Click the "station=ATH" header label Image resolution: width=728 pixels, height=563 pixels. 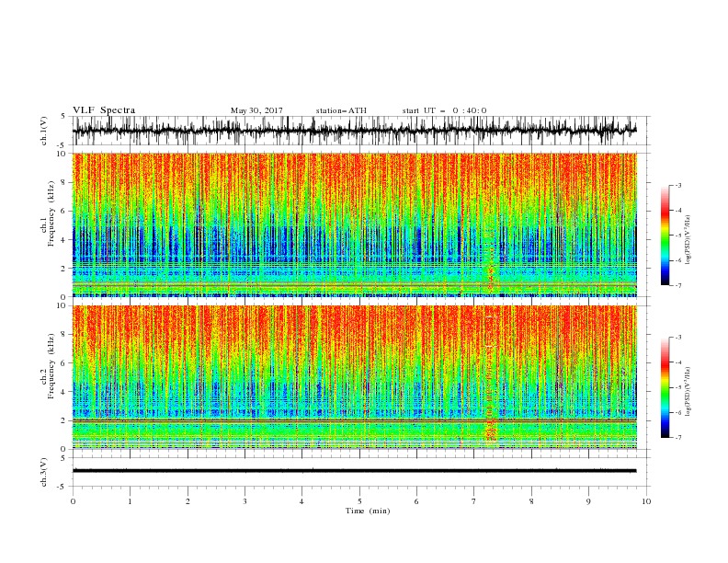point(341,110)
